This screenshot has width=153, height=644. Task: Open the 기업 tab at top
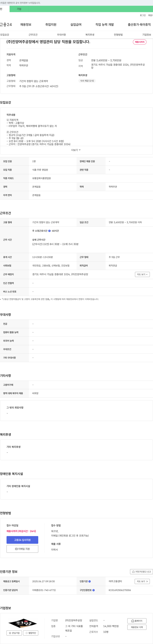[x=19, y=9]
